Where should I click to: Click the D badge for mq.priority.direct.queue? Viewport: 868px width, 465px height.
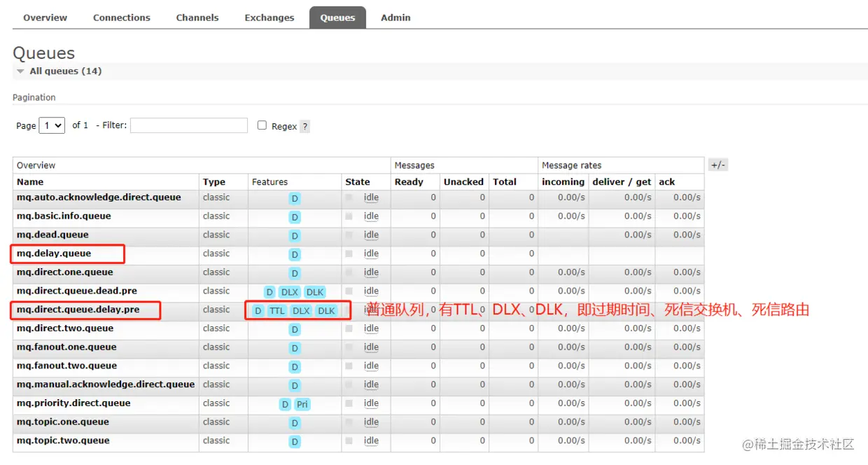(x=284, y=405)
